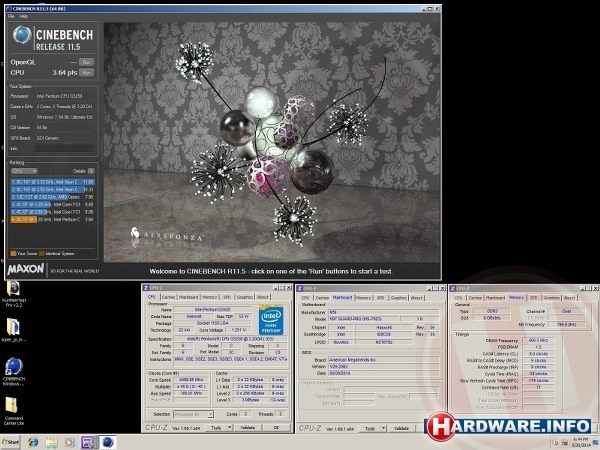
Task: Click the Your Score orange legend swatch
Action: (13, 253)
